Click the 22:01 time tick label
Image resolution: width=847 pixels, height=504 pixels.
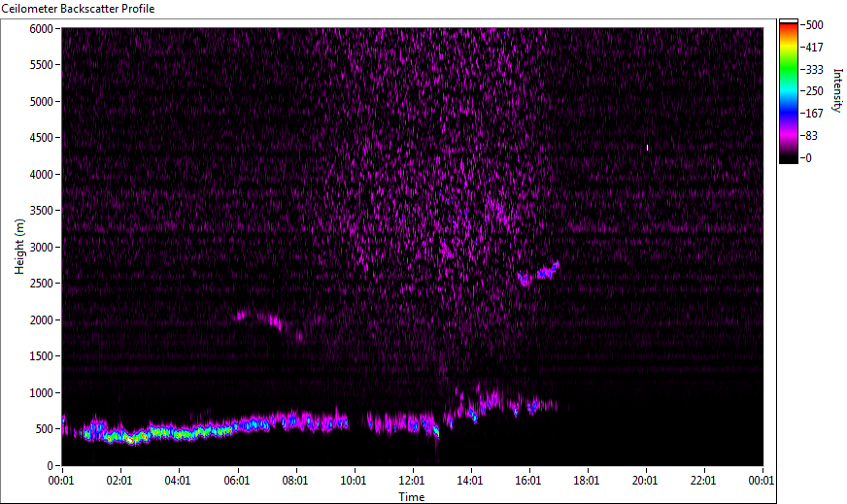(703, 481)
